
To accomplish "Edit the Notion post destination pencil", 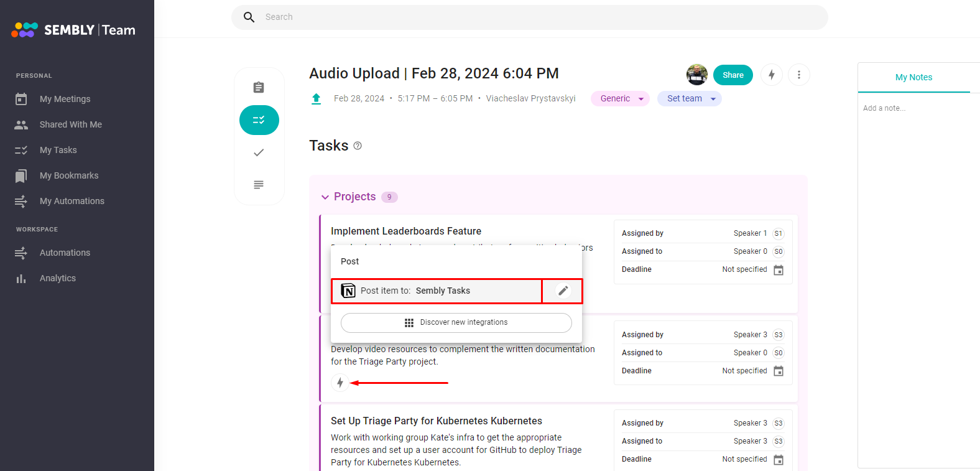I will coord(563,291).
